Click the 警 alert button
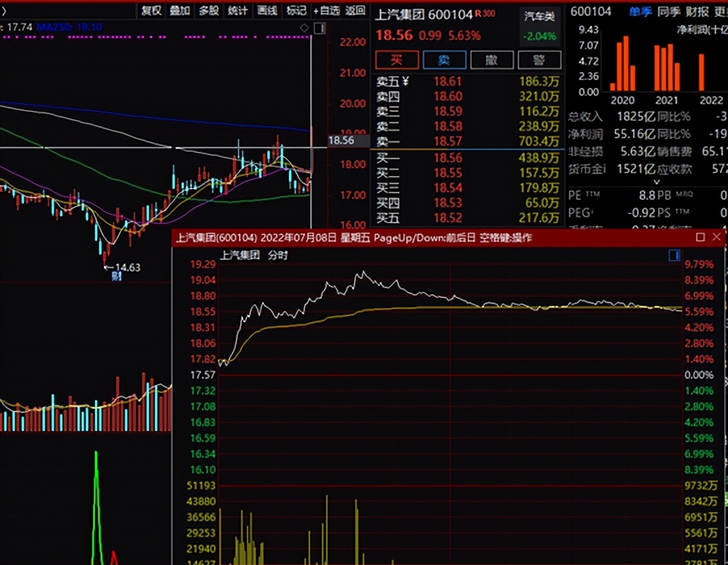 539,60
